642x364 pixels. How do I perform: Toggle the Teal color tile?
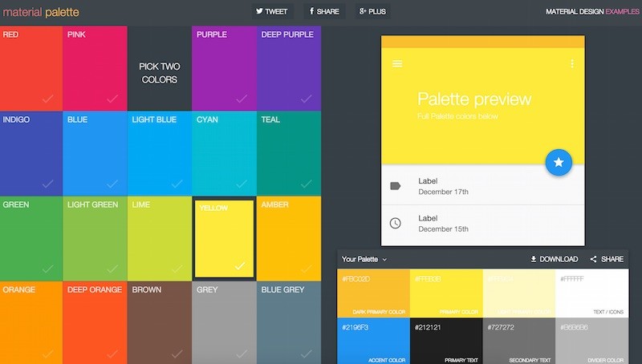288,152
